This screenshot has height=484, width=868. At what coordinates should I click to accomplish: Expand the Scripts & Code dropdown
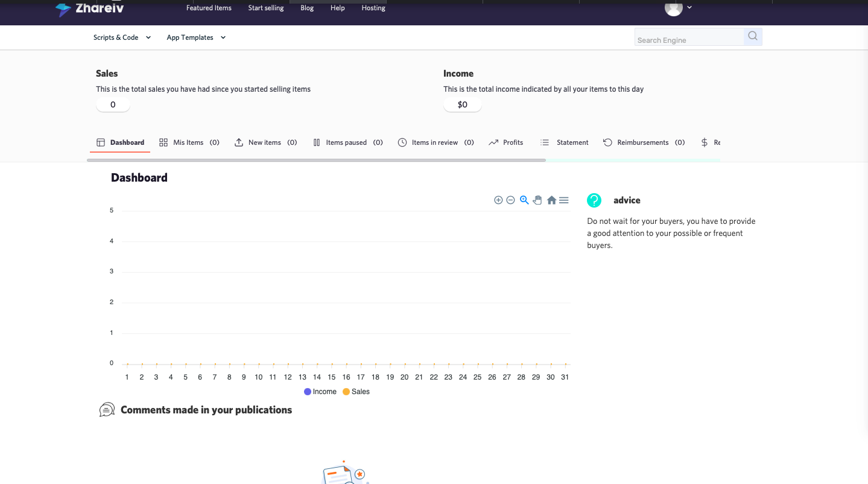(x=122, y=37)
